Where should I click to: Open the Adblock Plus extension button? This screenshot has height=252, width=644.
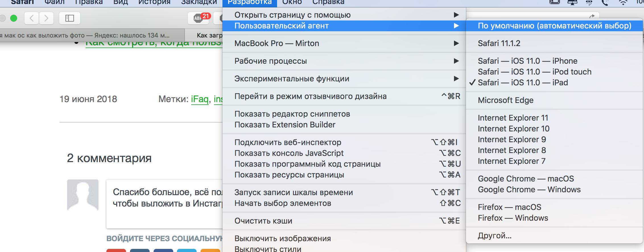coord(199,18)
